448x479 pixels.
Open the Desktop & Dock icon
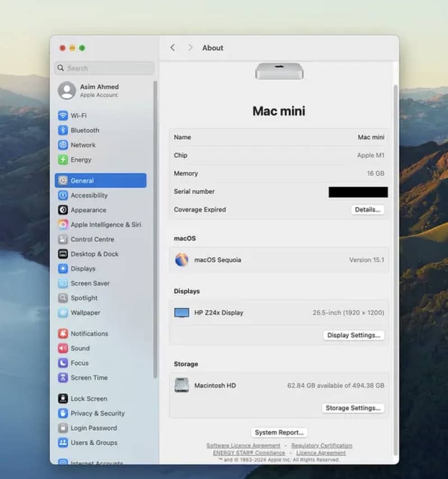pos(63,254)
